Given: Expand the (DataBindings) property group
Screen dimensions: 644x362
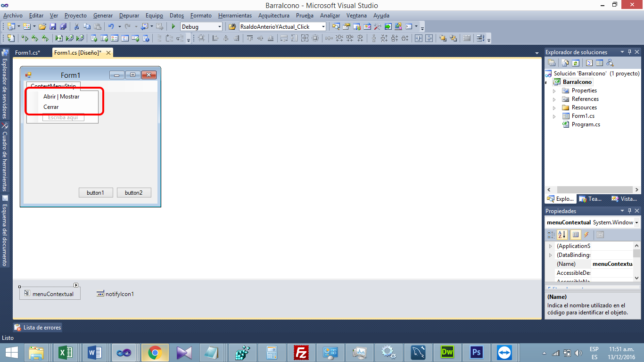Looking at the screenshot, I should (550, 255).
